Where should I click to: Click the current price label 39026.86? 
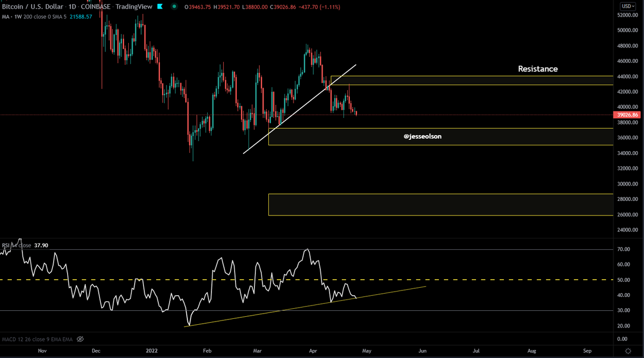[628, 115]
